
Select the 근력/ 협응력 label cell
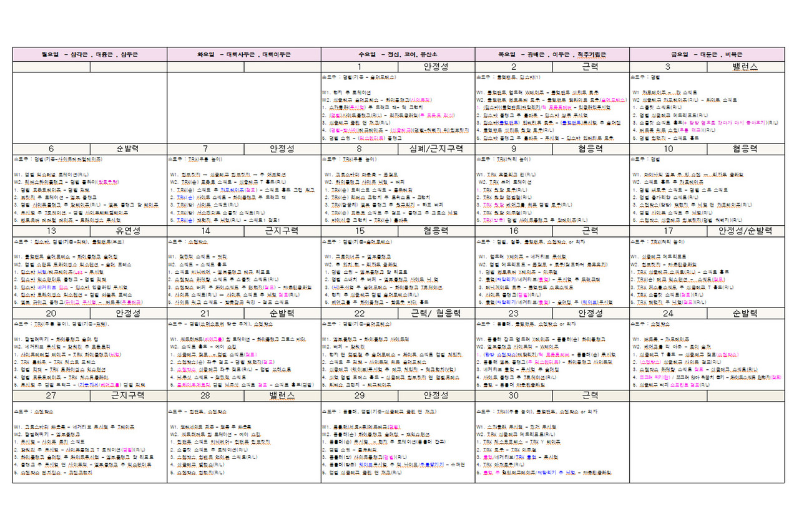(437, 313)
